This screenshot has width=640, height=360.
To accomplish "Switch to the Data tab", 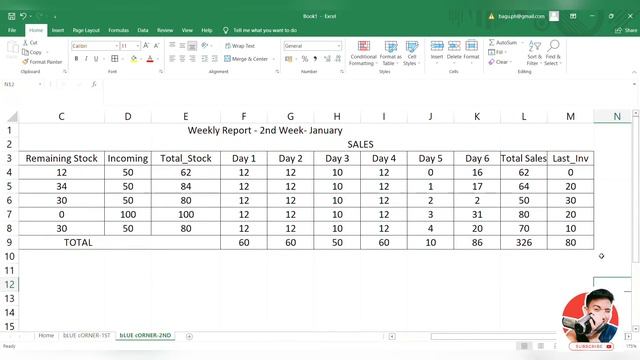I will pyautogui.click(x=143, y=30).
